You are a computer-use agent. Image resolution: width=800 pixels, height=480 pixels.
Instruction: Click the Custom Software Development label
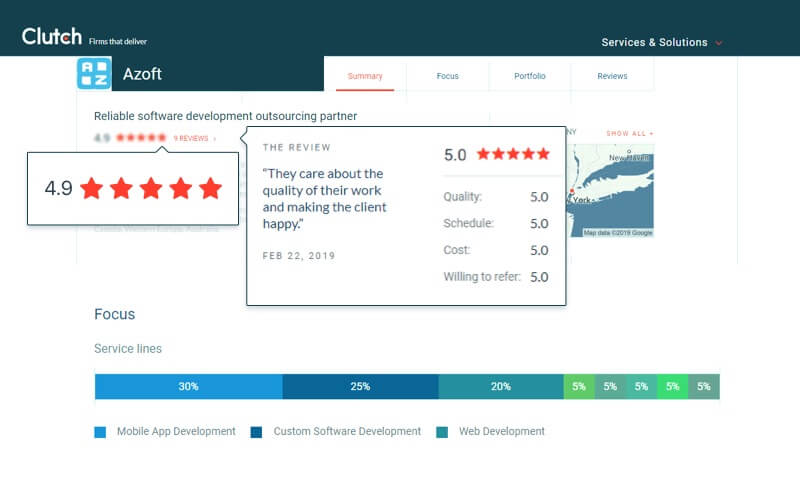point(347,432)
